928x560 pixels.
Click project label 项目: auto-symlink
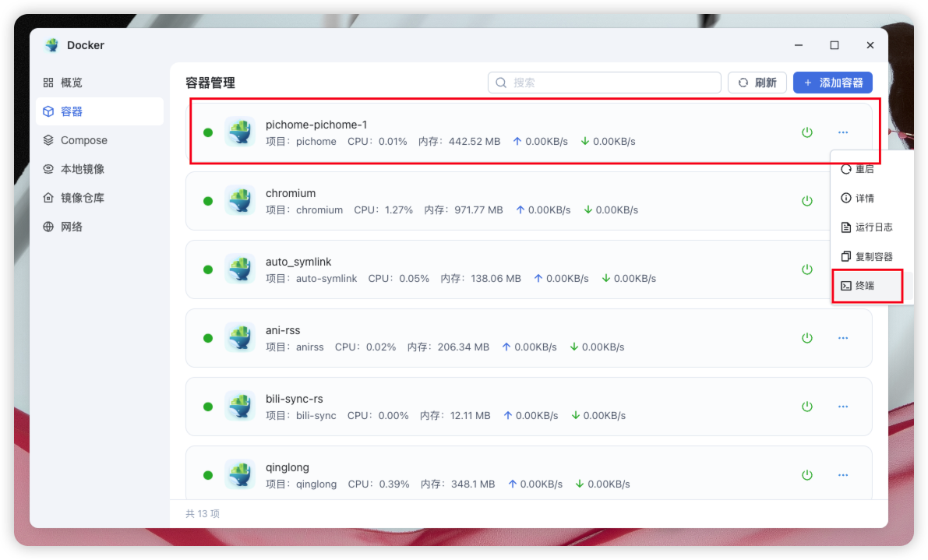(312, 279)
